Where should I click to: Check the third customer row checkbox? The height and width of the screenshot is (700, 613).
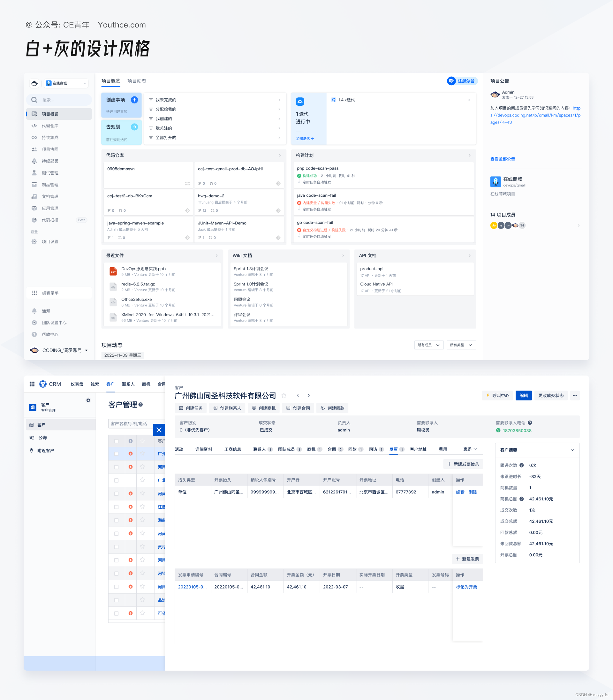pos(116,480)
